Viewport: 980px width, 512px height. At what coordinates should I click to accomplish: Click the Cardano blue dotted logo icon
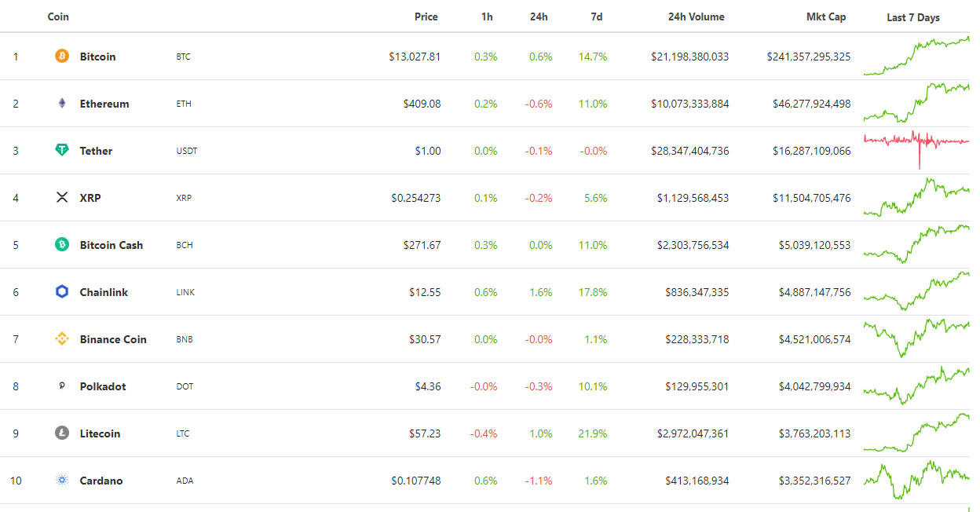[x=62, y=481]
